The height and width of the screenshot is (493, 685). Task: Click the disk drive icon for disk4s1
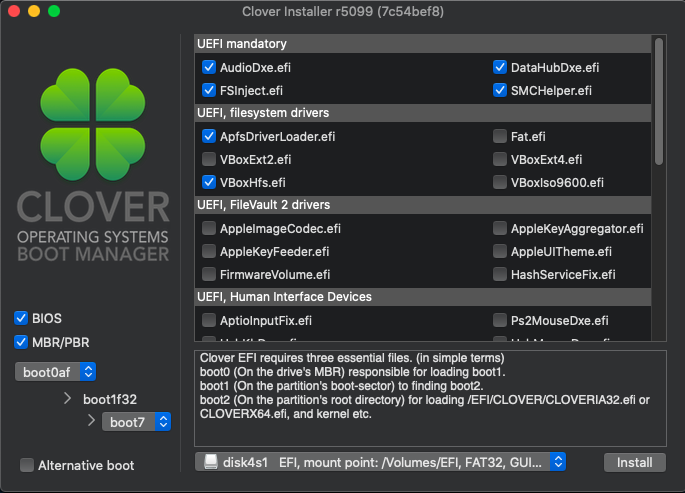pos(211,462)
